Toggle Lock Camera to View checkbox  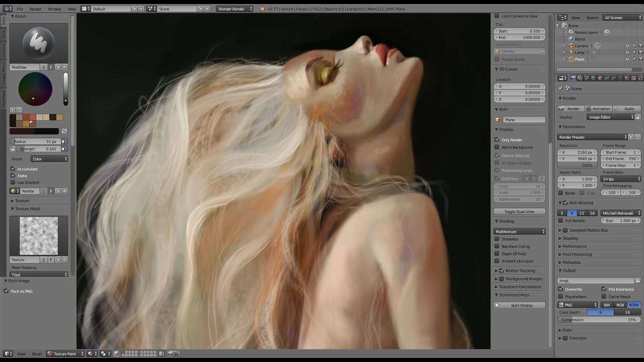point(497,16)
